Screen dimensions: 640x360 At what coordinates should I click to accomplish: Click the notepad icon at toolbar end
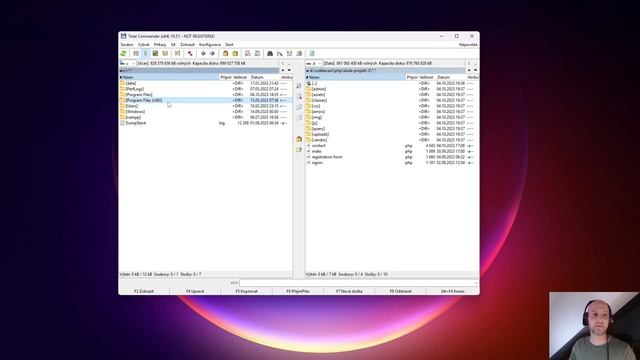tap(312, 53)
